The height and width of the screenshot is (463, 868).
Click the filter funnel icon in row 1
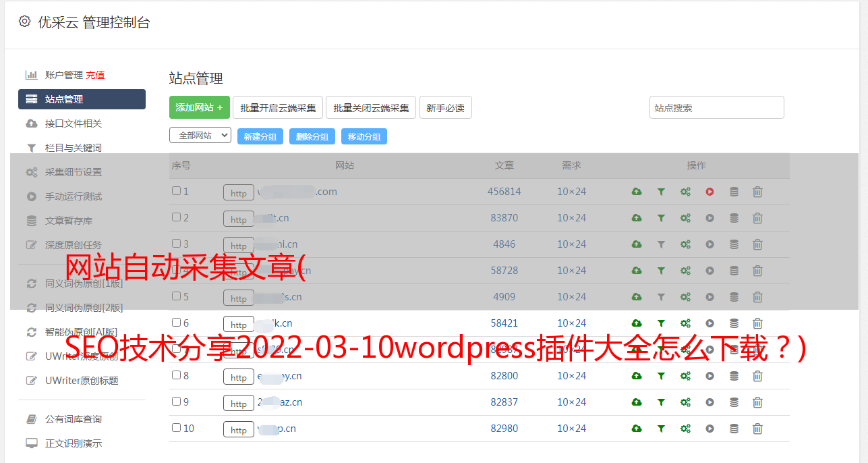tap(661, 192)
